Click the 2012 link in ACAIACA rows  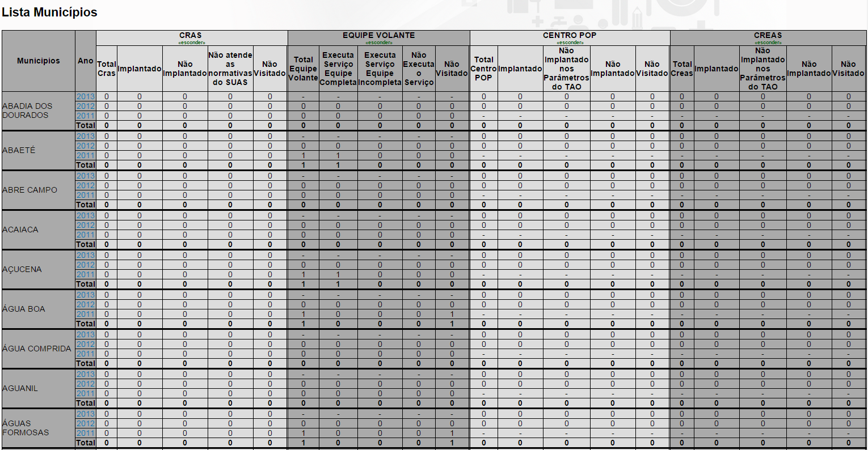tap(86, 226)
